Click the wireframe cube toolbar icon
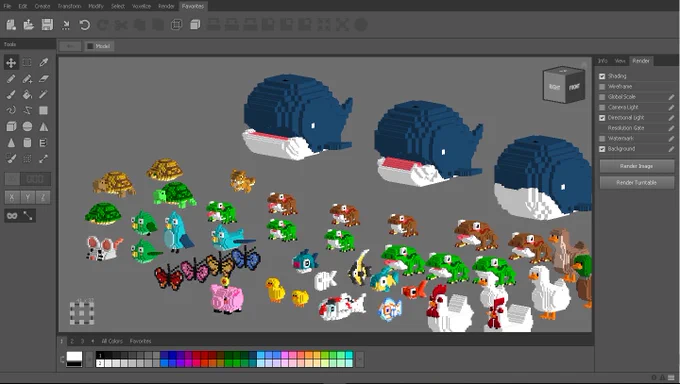 tap(177, 25)
